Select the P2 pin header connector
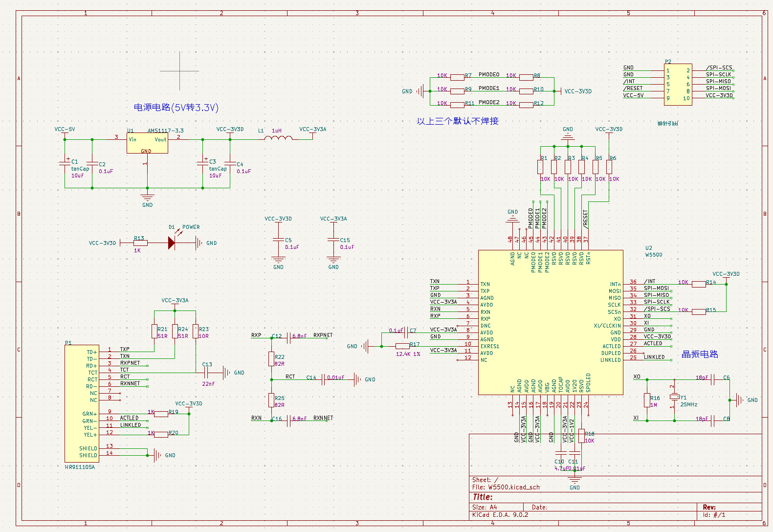Screen dimensions: 773x532 pos(678,84)
